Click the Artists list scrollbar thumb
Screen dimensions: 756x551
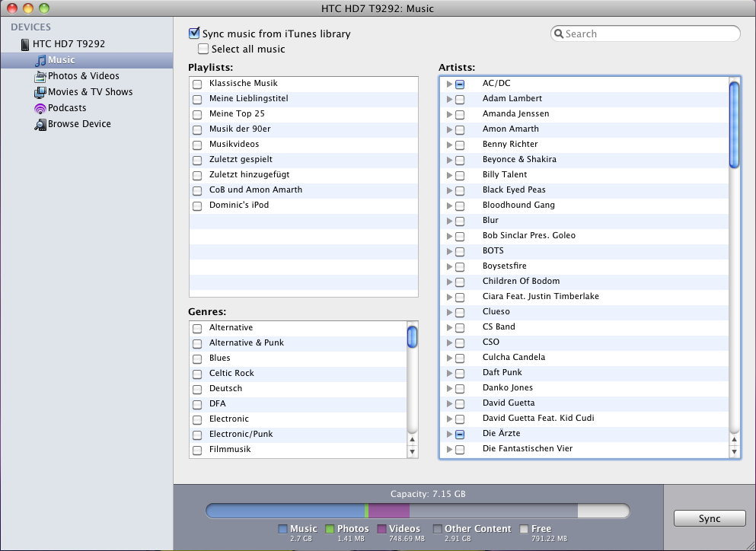click(x=735, y=126)
